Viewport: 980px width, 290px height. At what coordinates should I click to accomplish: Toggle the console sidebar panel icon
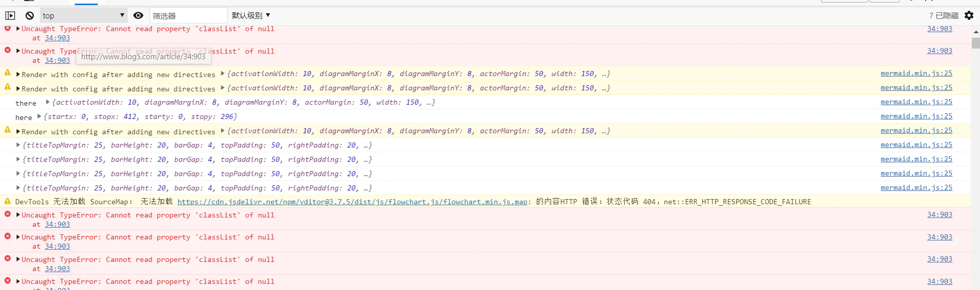(x=10, y=16)
